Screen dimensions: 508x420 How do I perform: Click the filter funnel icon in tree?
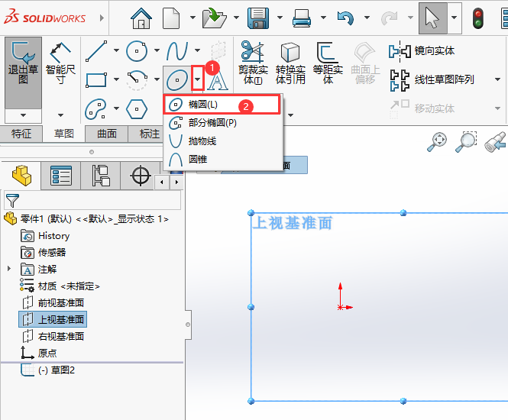[12, 200]
